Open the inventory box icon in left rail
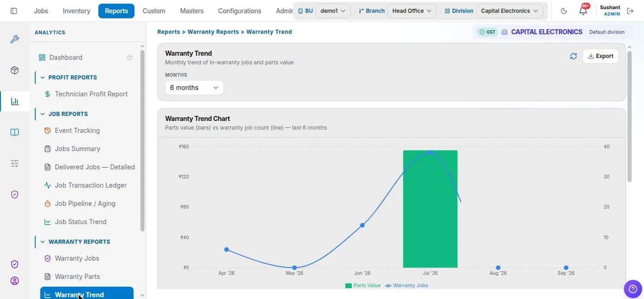Screen dimensions: 644x299 tap(15, 70)
